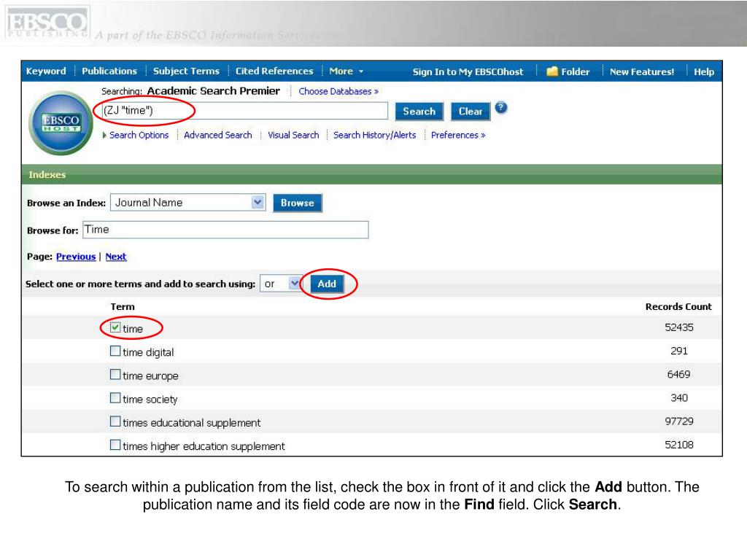
Task: Open the Help menu item
Action: (704, 71)
